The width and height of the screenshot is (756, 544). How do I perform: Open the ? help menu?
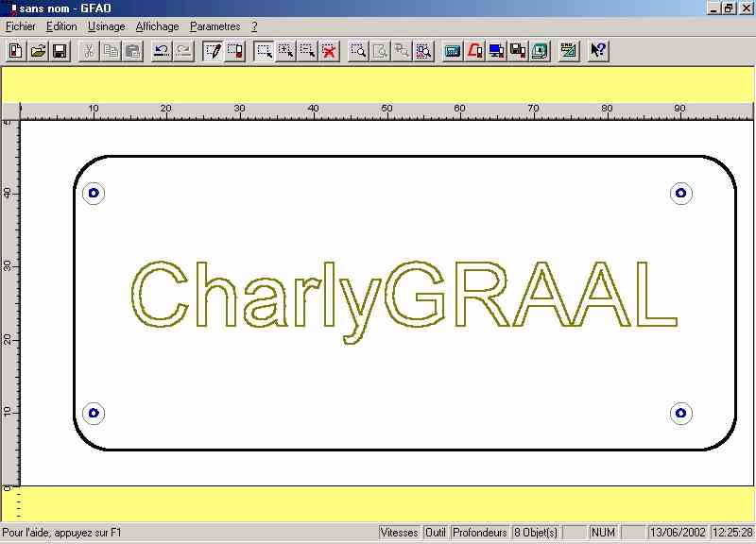point(254,26)
